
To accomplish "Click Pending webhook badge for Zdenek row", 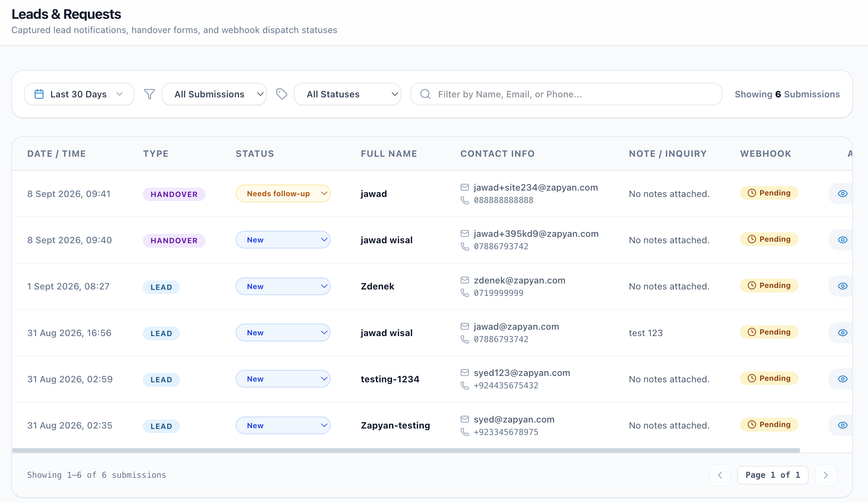I will click(x=769, y=285).
